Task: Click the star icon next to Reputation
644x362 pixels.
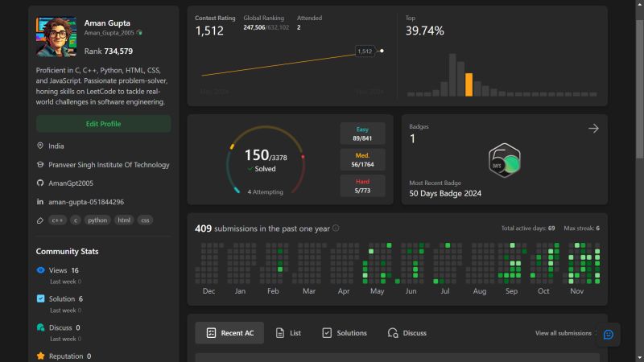Action: pos(41,356)
